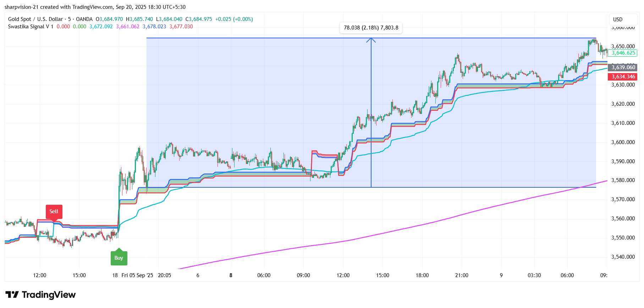Click the green Buy signal marker

119,258
